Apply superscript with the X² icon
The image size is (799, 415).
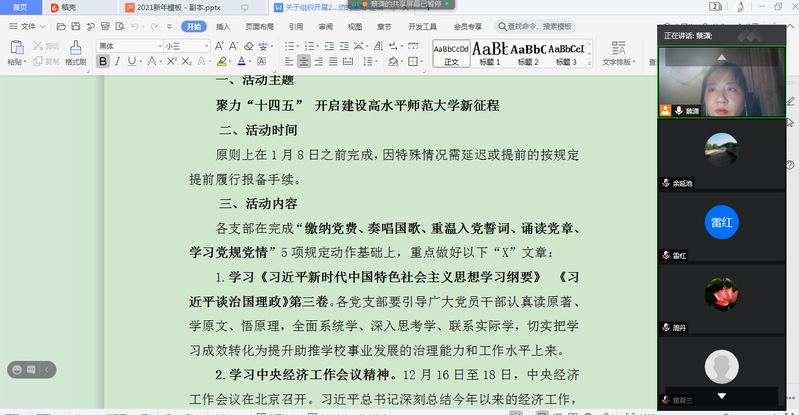(x=170, y=62)
